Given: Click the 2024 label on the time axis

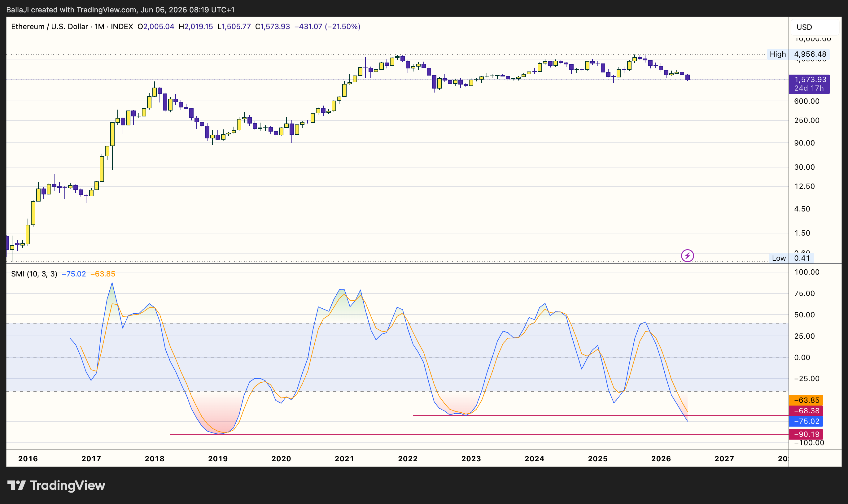Looking at the screenshot, I should (x=535, y=459).
